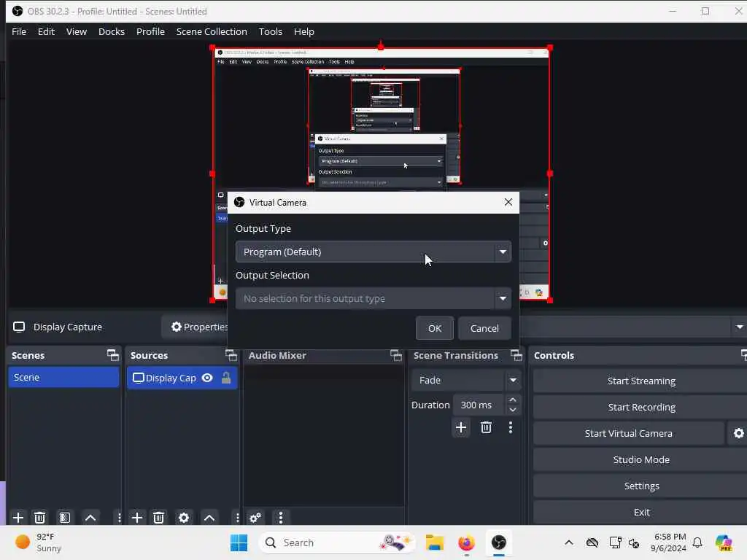747x560 pixels.
Task: Select Scene in the Scenes list
Action: coord(63,377)
